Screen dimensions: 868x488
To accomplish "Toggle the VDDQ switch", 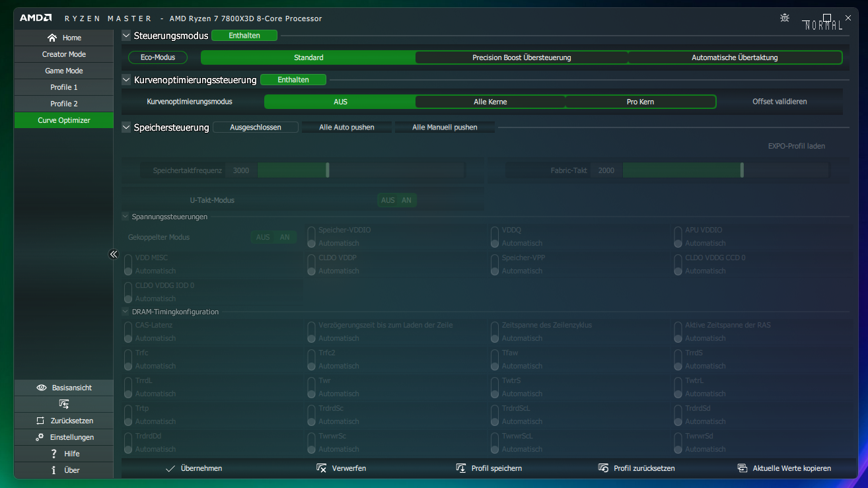I will click(495, 236).
